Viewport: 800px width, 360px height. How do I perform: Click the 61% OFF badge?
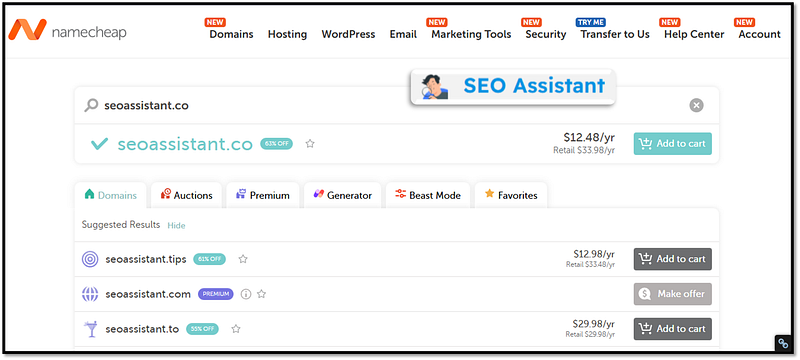click(209, 259)
